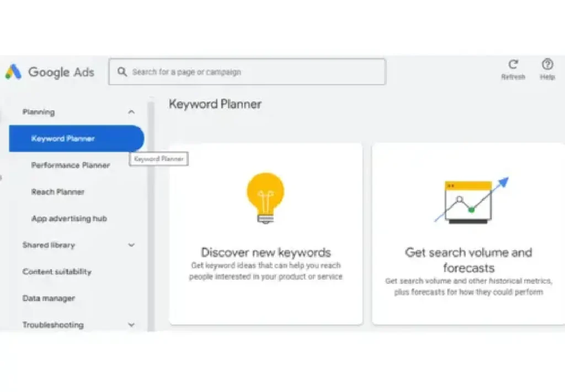Open Content suitability page
Viewport: 565px width, 392px height.
57,272
